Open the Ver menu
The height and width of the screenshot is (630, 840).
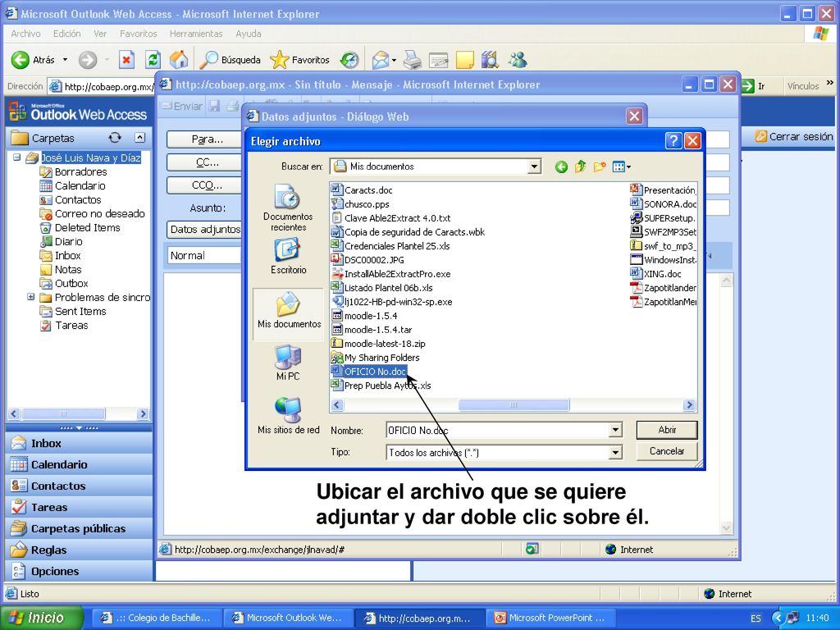tap(100, 33)
